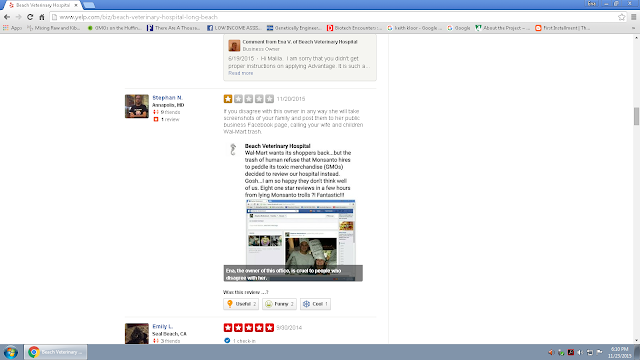The image size is (640, 360).
Task: Open business owner Eva V.'s avatar
Action: coord(234,45)
